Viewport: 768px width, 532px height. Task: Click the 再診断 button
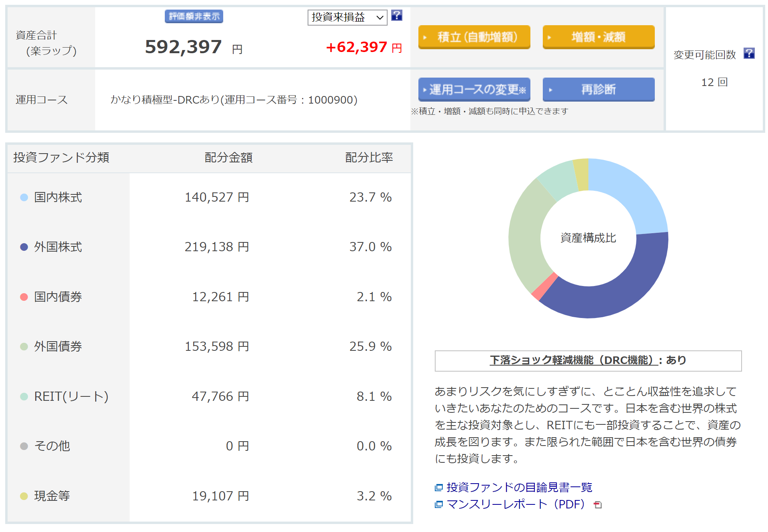pos(598,90)
